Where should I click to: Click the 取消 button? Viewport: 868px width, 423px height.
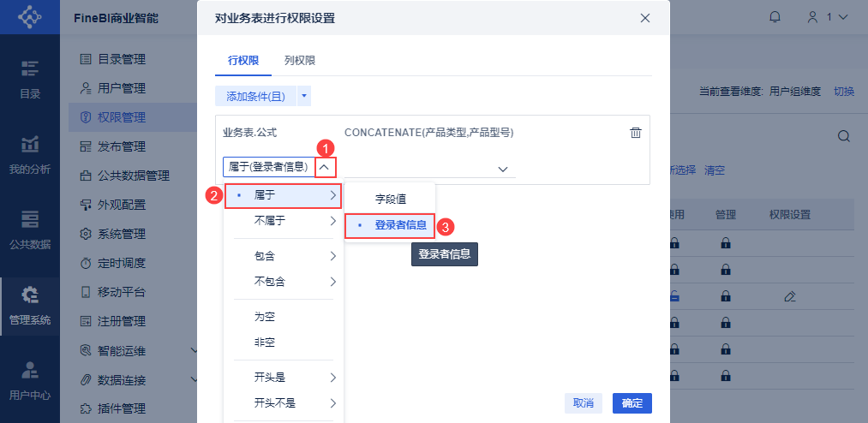click(x=584, y=403)
